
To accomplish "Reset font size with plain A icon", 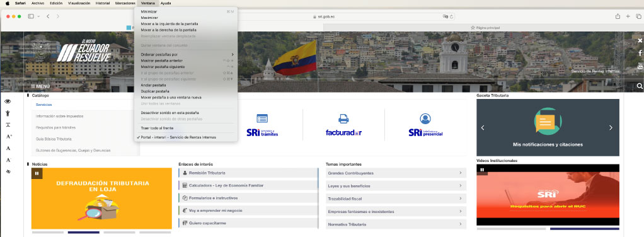I will [8, 148].
